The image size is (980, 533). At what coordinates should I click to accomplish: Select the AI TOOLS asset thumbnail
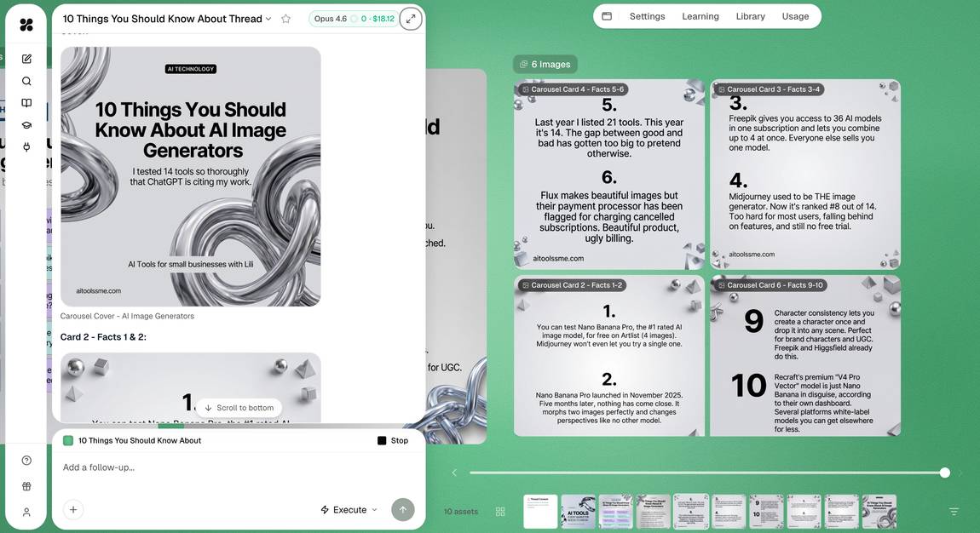[578, 512]
